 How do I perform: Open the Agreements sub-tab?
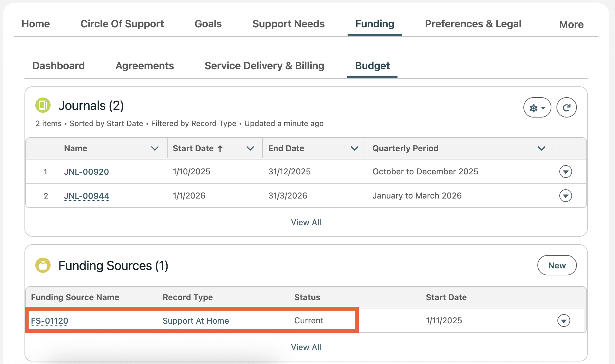pos(145,66)
